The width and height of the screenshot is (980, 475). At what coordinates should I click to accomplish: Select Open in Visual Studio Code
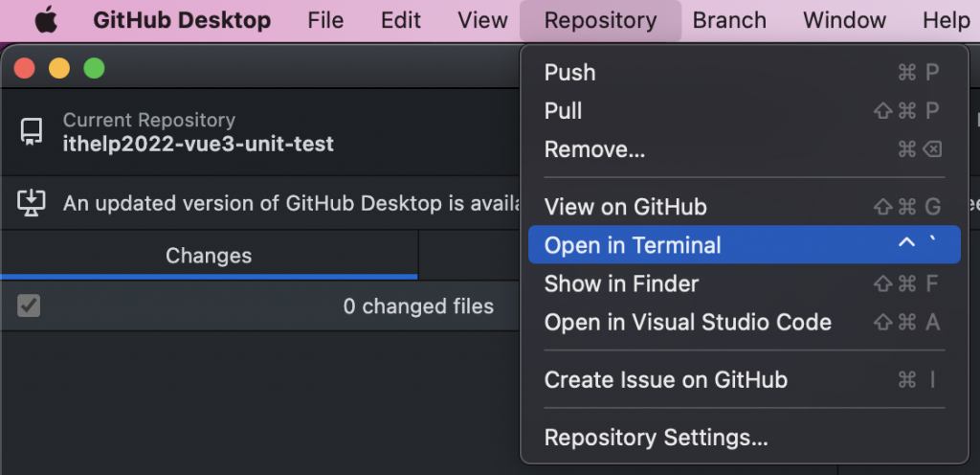[687, 323]
